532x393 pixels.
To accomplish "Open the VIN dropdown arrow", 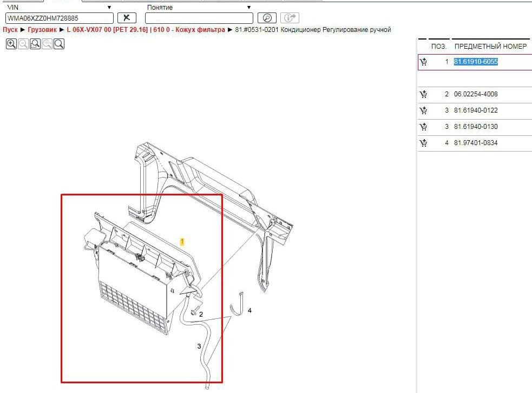I will (x=109, y=8).
